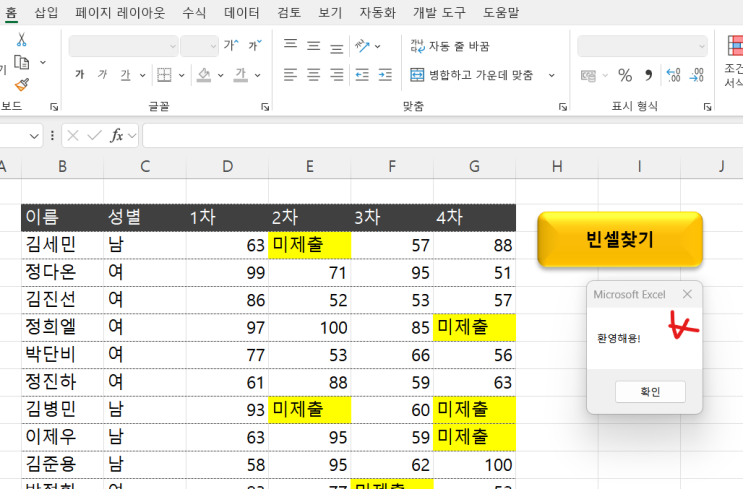The width and height of the screenshot is (743, 489).
Task: Apply comma style
Action: tap(649, 75)
